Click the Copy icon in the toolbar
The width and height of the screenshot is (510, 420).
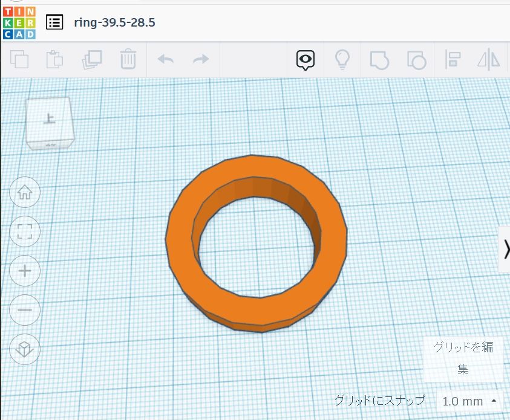(x=20, y=59)
